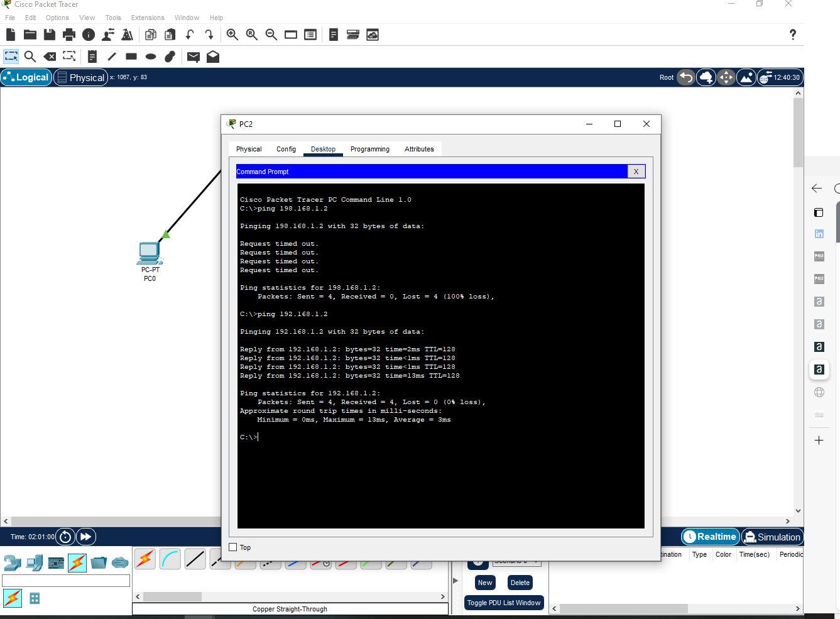840x619 pixels.
Task: Choose the Draw Freeform tool
Action: (x=170, y=57)
